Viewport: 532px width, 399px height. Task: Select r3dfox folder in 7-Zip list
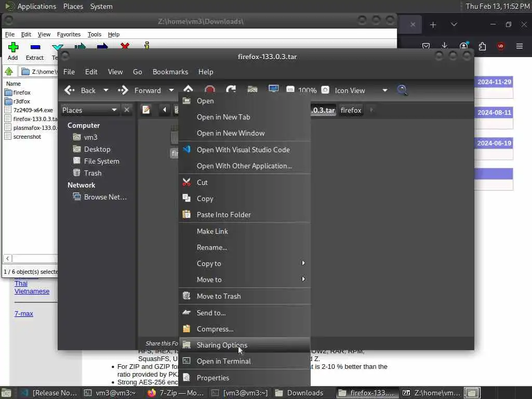pos(22,101)
